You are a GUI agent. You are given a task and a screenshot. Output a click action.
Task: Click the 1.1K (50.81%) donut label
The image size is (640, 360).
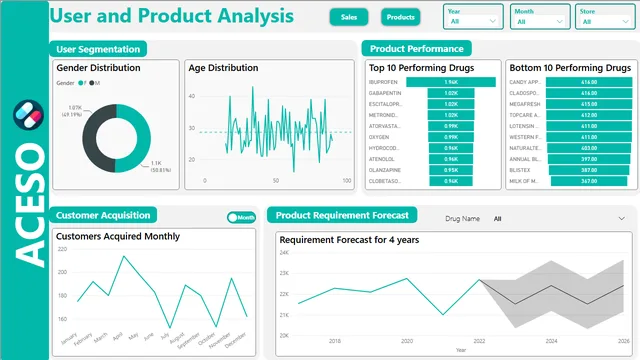161,167
